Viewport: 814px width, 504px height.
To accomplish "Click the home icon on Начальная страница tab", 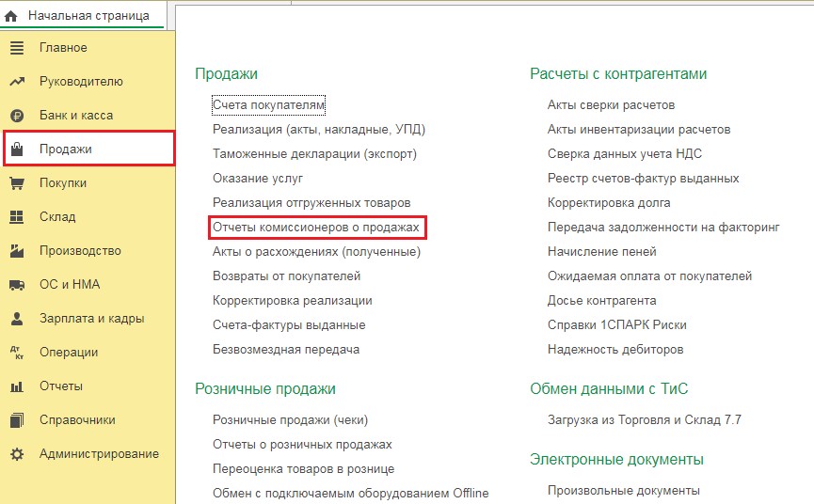I will (x=10, y=16).
